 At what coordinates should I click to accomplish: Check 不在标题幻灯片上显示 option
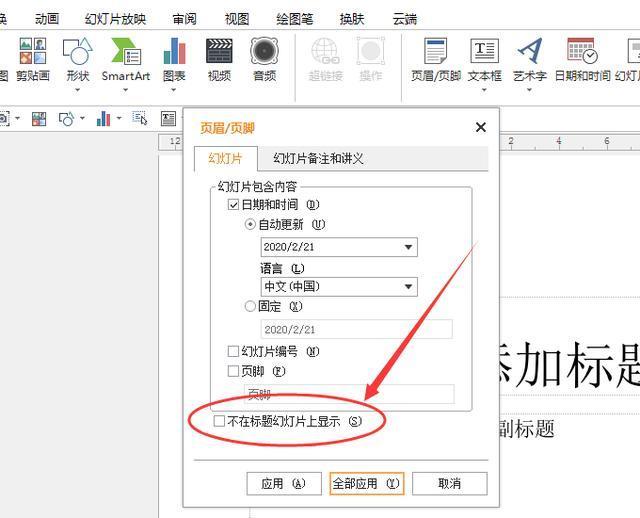click(x=220, y=422)
